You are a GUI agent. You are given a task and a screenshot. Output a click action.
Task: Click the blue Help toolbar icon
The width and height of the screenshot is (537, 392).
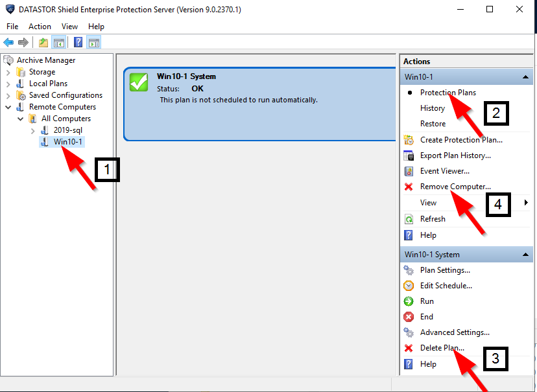click(78, 42)
